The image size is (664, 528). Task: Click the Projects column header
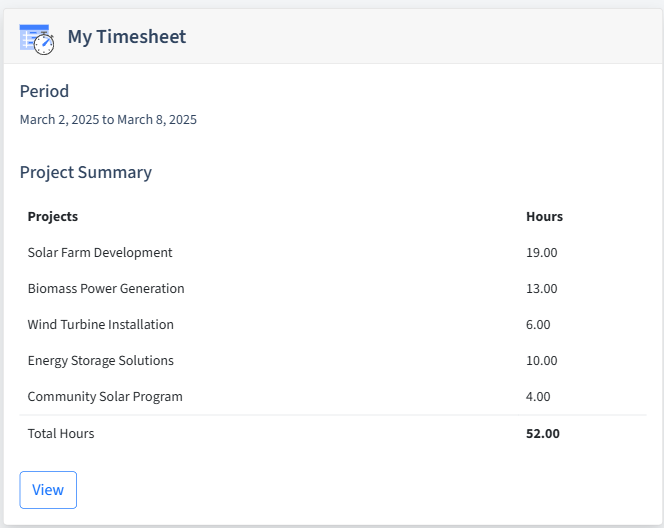tap(53, 216)
